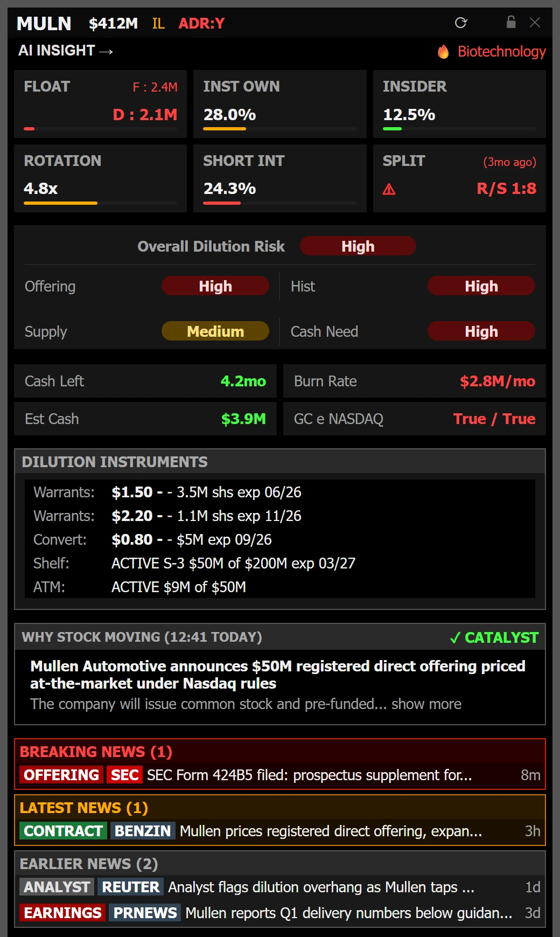This screenshot has width=560, height=937.
Task: Click the Est Cash $3.9M value
Action: coord(243,419)
